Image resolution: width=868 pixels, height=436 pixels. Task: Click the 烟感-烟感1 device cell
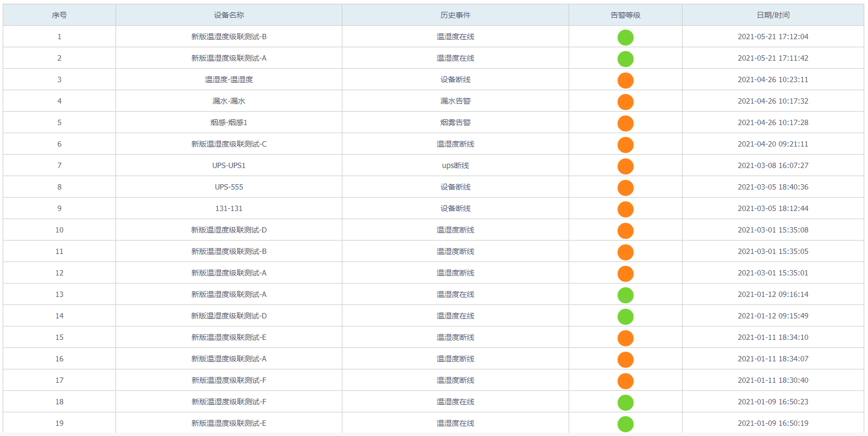coord(229,122)
